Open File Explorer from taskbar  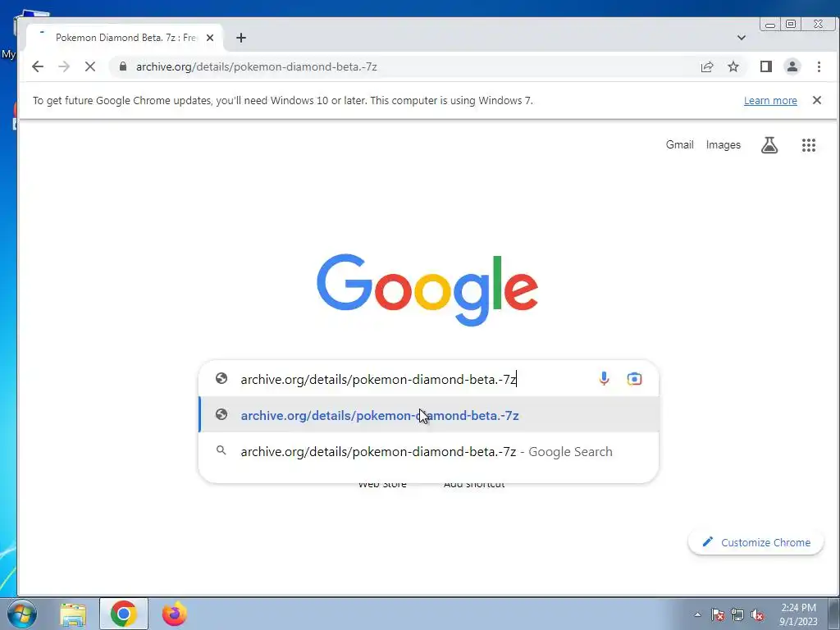point(73,614)
